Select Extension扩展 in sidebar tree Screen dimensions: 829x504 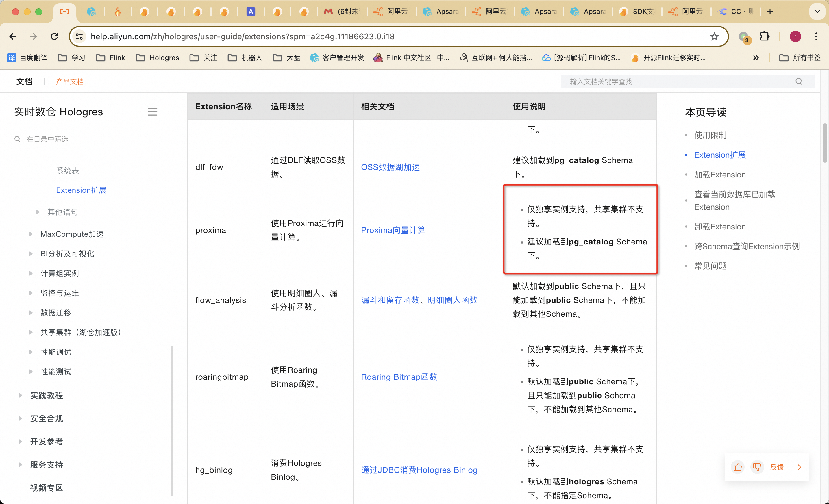(81, 190)
